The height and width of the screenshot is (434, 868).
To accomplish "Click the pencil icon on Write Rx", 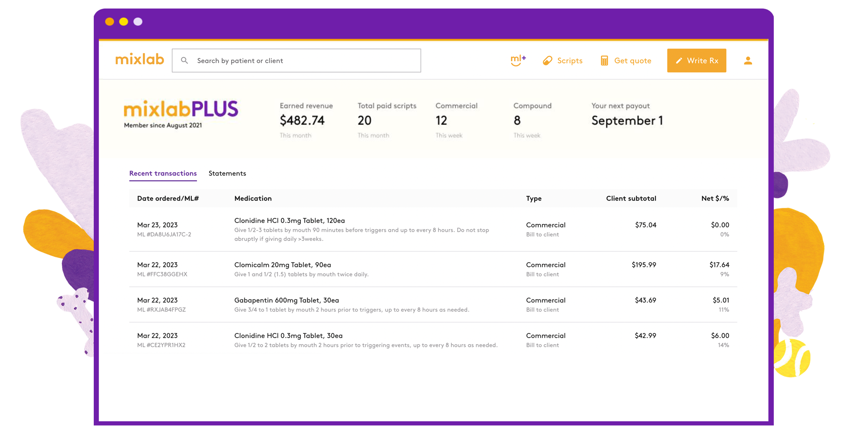I will point(679,61).
